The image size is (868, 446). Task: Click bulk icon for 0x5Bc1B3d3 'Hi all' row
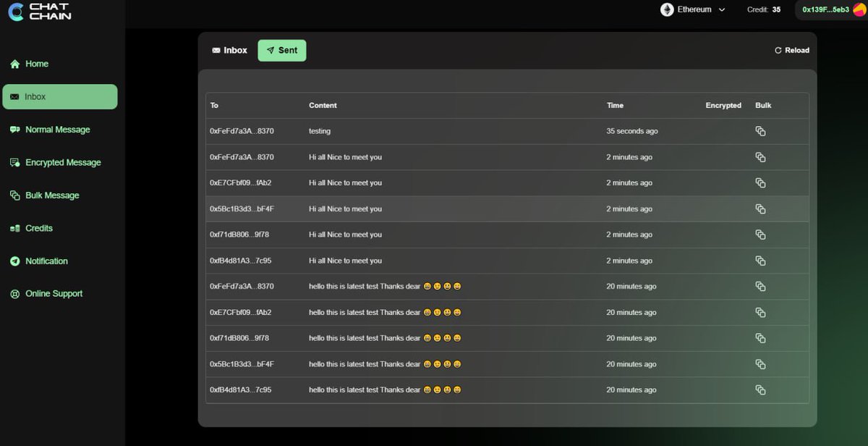[x=760, y=209]
